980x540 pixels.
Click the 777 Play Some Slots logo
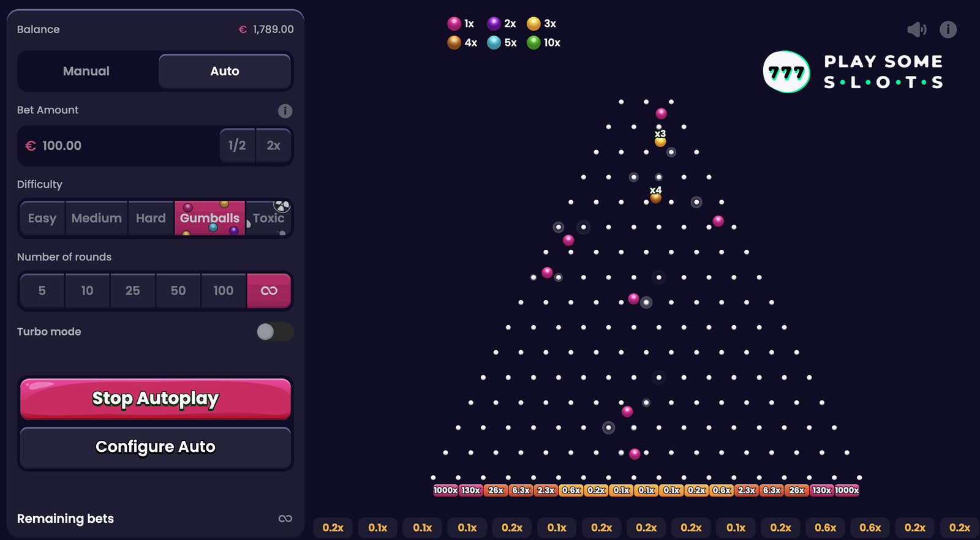[x=853, y=72]
